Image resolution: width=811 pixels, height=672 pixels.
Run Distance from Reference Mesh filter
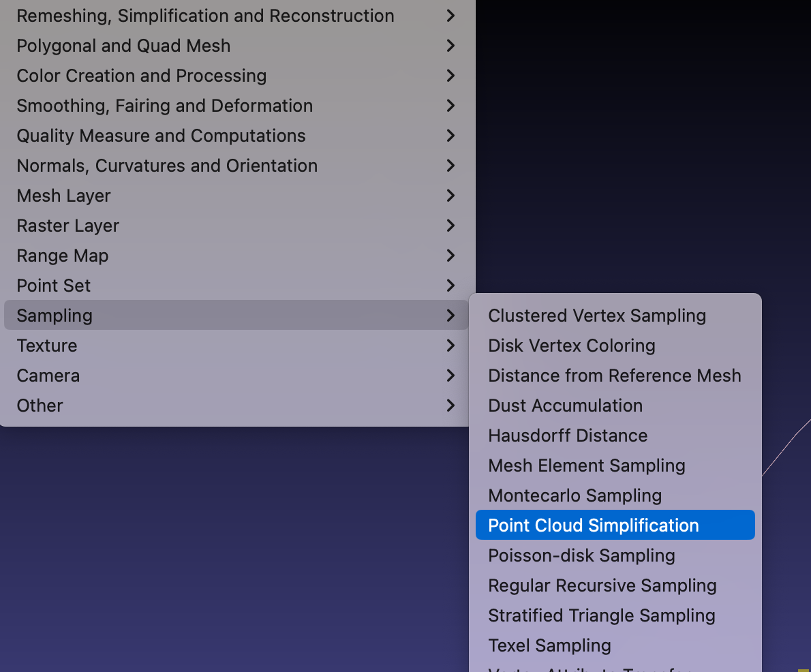[x=615, y=376]
